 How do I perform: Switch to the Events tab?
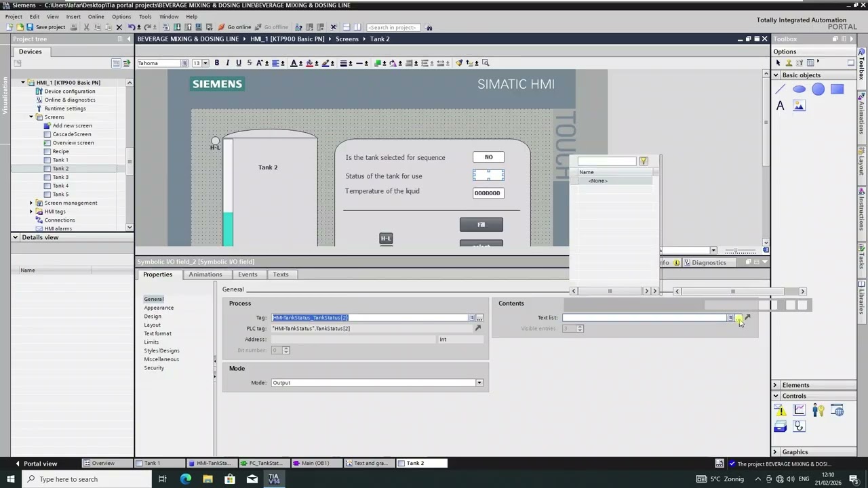click(x=248, y=274)
